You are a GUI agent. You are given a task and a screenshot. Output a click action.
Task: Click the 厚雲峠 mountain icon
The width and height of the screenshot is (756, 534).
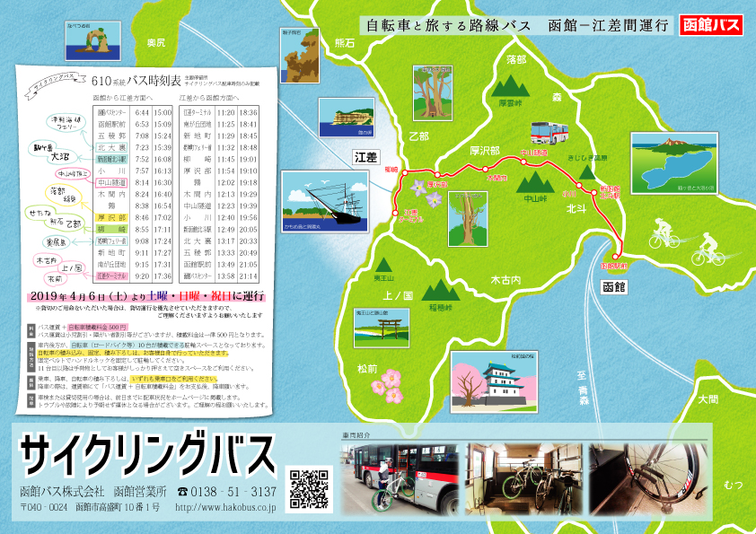click(510, 86)
